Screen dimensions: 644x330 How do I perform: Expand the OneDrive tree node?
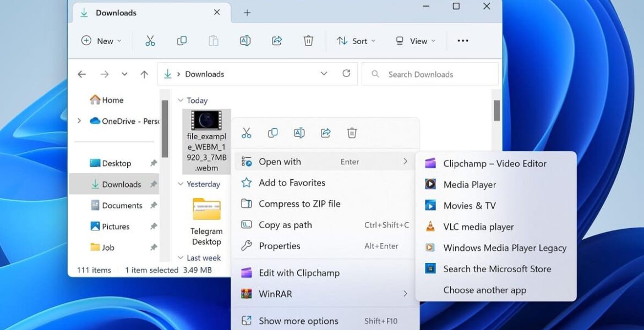79,121
